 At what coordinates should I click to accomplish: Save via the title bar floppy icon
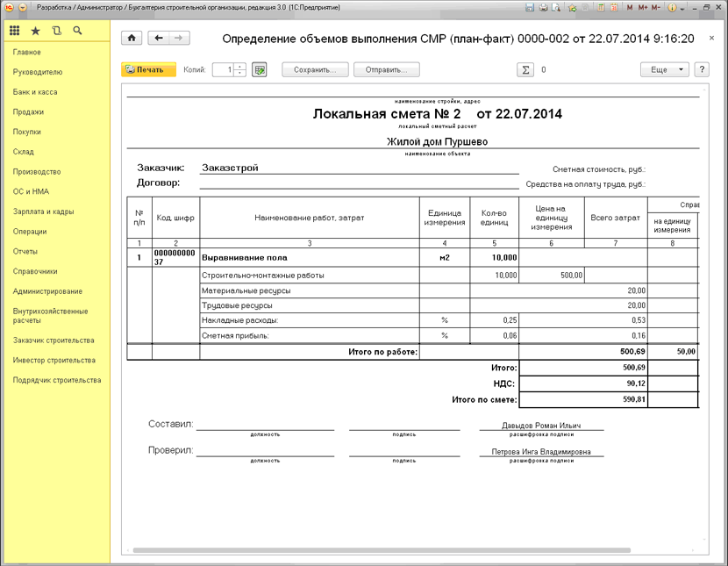pos(529,7)
